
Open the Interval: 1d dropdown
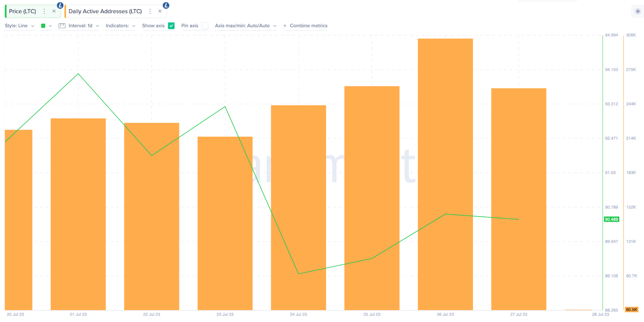(84, 26)
